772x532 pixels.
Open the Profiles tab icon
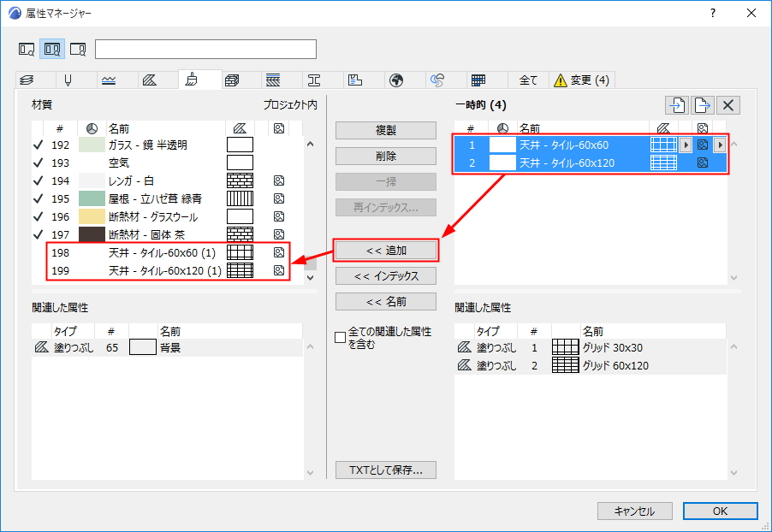click(x=314, y=80)
